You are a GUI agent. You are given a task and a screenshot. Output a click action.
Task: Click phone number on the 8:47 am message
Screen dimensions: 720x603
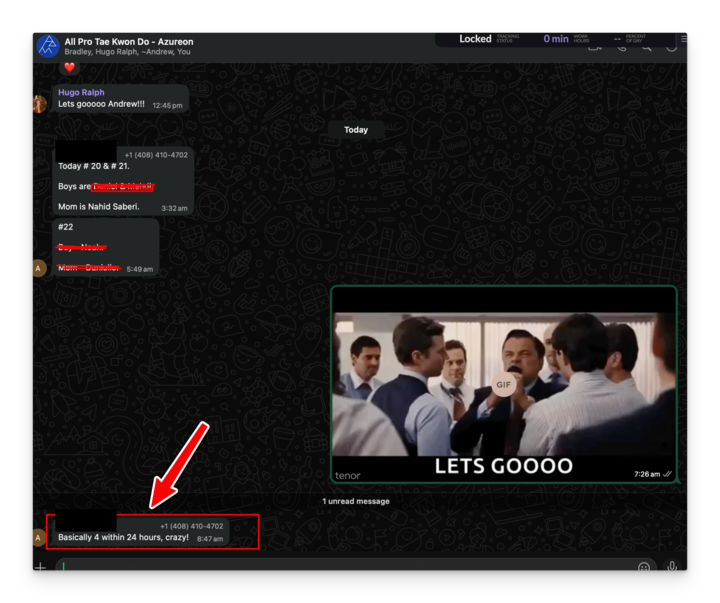pyautogui.click(x=191, y=526)
